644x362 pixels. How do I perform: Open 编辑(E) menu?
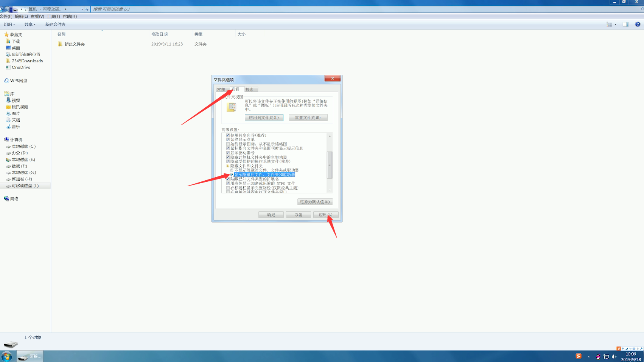pos(21,17)
